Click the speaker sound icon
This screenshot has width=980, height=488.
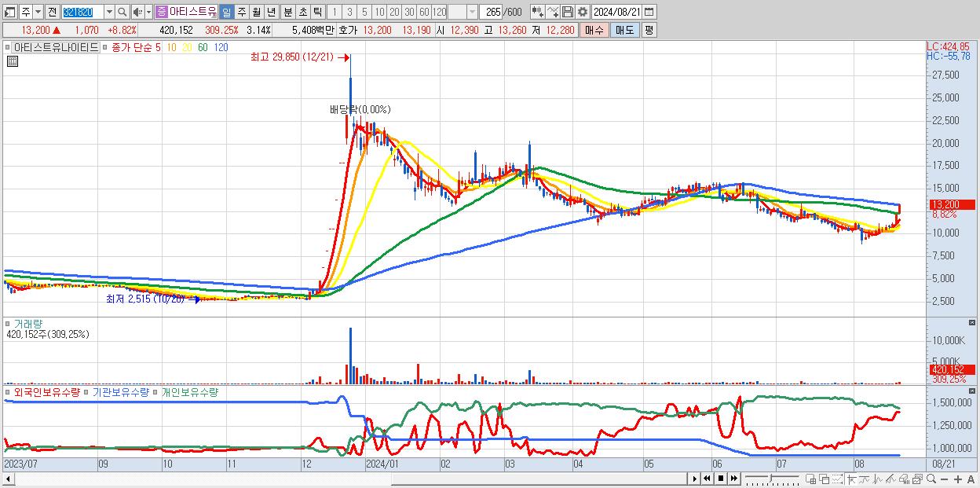[x=137, y=12]
